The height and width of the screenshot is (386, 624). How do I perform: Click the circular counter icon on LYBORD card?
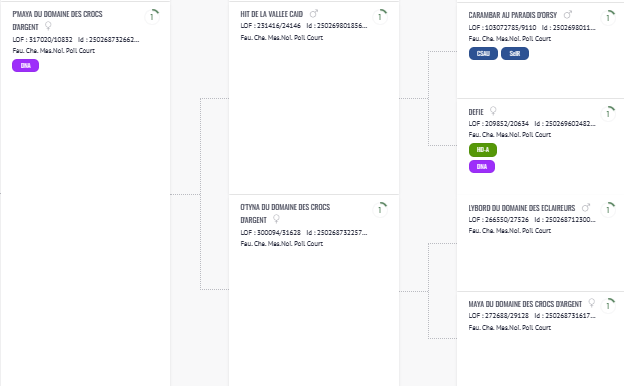point(608,209)
